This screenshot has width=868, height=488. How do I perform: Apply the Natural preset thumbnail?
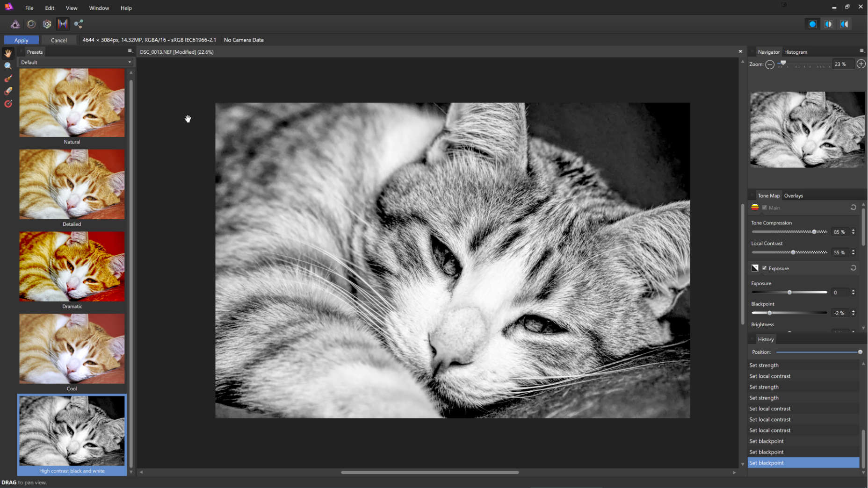point(72,103)
